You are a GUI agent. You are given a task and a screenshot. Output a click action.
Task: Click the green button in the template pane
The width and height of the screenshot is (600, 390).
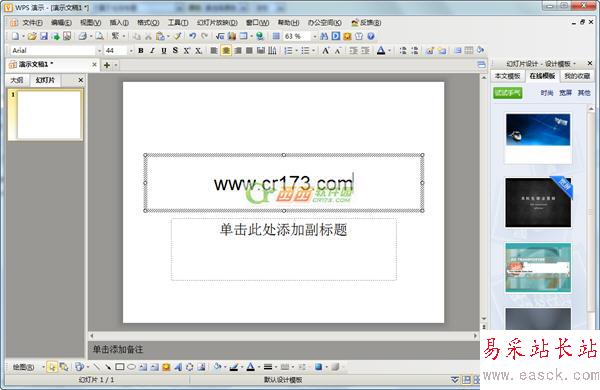click(508, 93)
